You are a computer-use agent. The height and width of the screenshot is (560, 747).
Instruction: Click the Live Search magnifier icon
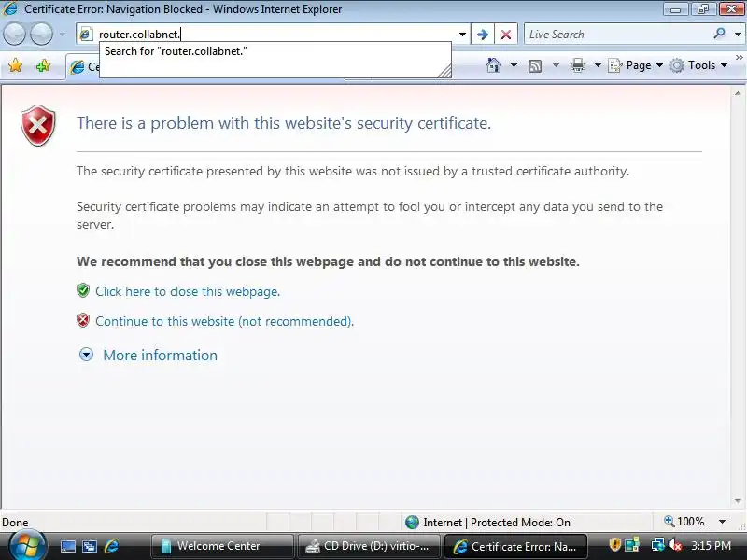pyautogui.click(x=719, y=34)
